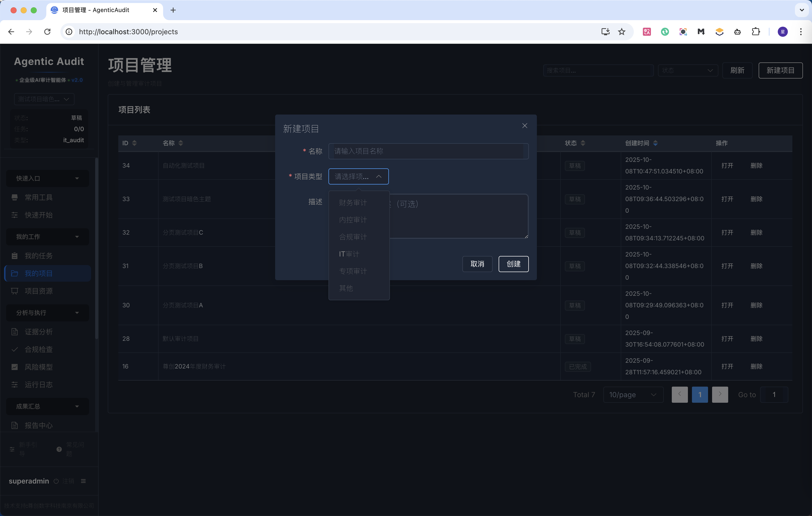Collapse the 快速入口 sidebar section
812x516 pixels.
(x=47, y=178)
